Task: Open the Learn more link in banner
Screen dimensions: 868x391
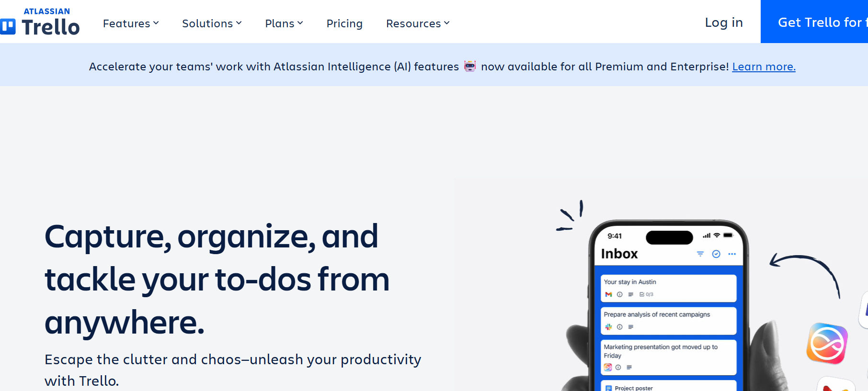Action: point(764,67)
